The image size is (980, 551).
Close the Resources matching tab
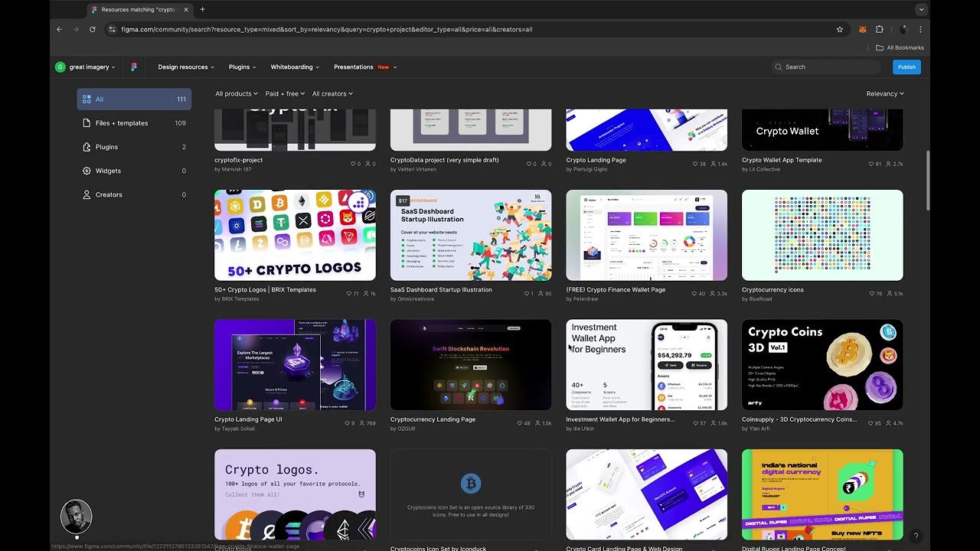[185, 9]
